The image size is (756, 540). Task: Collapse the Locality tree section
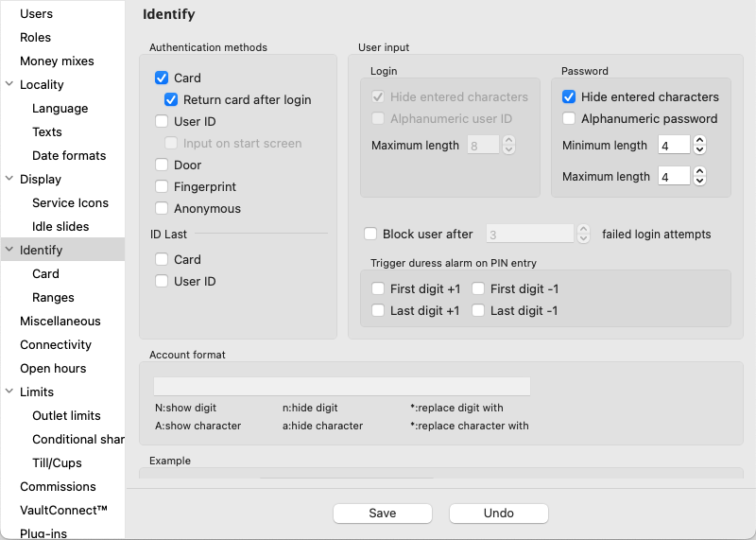point(9,85)
